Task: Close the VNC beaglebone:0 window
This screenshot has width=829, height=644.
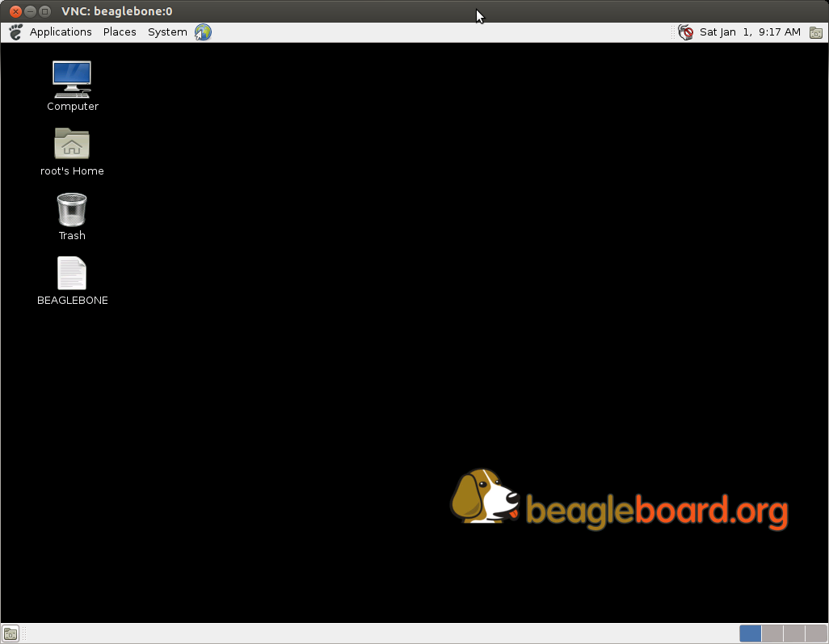Action: [x=16, y=11]
